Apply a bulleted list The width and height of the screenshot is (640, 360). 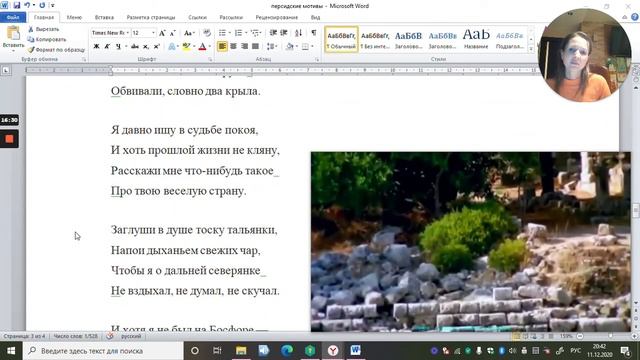[222, 33]
